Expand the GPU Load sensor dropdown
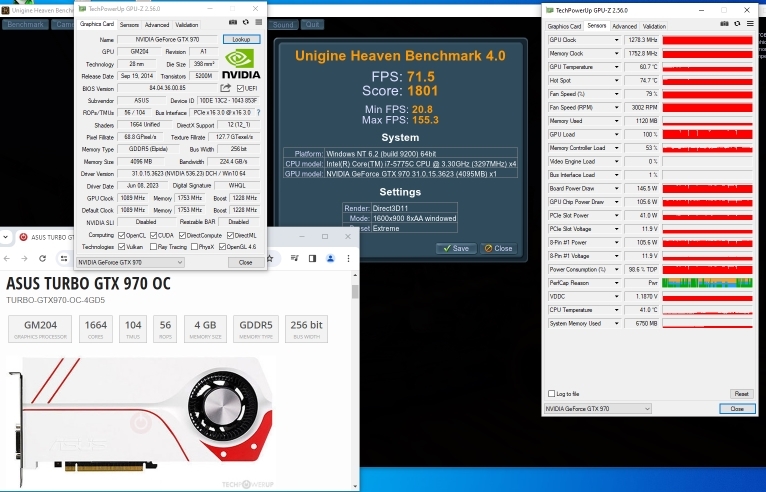Image resolution: width=766 pixels, height=492 pixels. click(617, 134)
